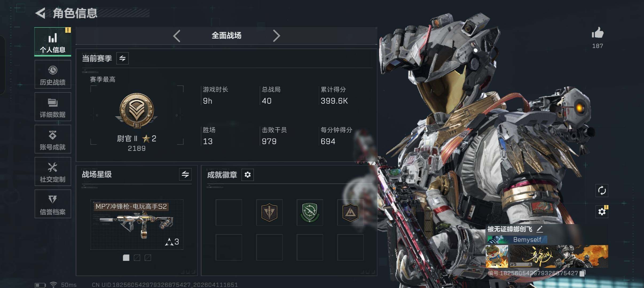Give a thumbs-up like to this profile

point(598,33)
